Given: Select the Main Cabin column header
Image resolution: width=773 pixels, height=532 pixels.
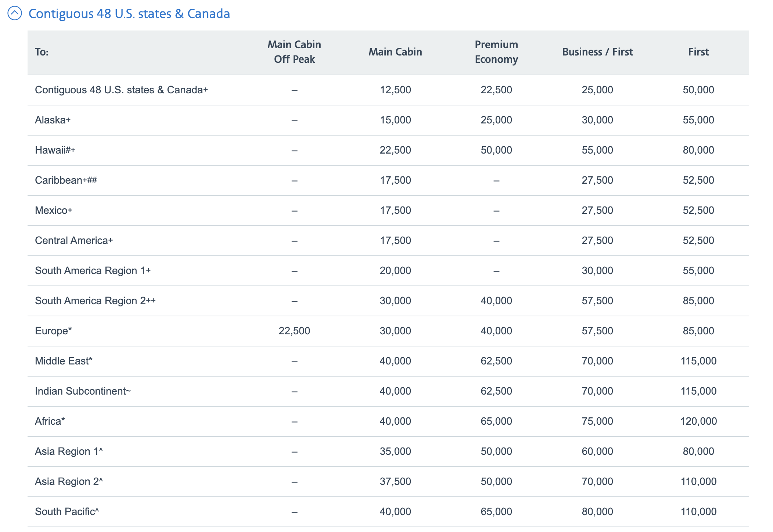Looking at the screenshot, I should [x=395, y=52].
